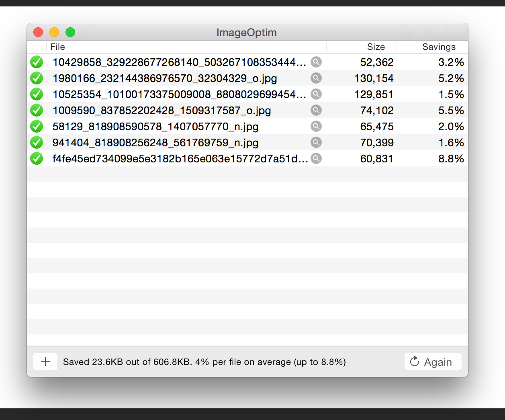
Task: Click savings value 5.5%
Action: pos(451,111)
